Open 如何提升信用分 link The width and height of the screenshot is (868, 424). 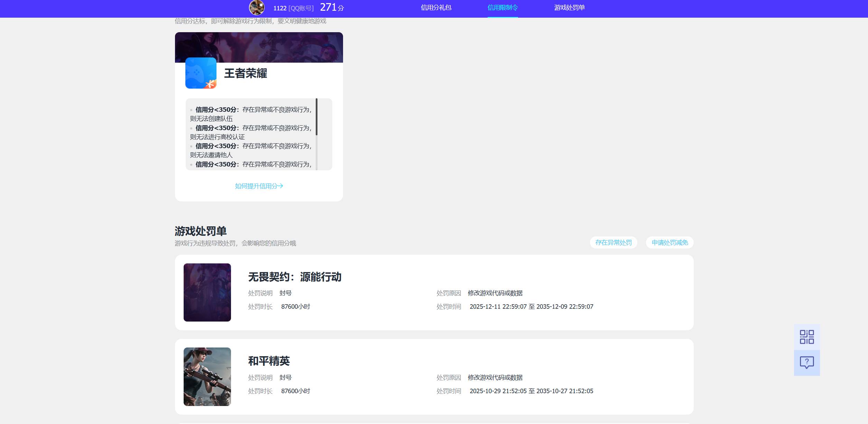tap(259, 186)
